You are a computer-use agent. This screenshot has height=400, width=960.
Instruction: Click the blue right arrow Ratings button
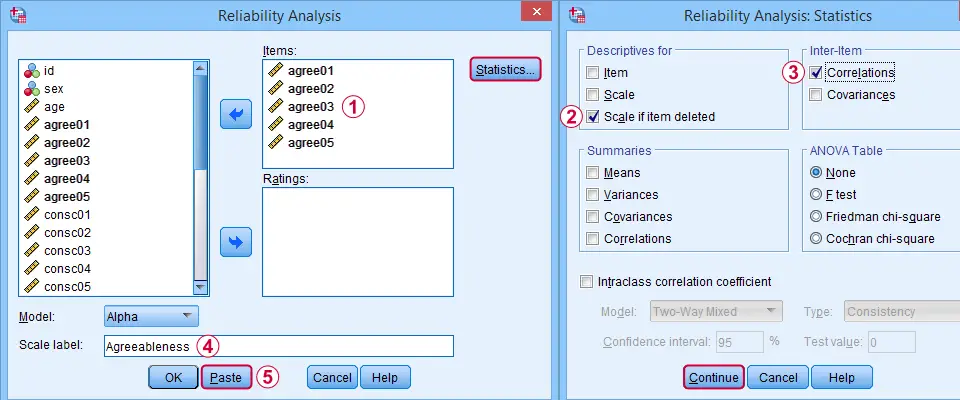point(235,242)
